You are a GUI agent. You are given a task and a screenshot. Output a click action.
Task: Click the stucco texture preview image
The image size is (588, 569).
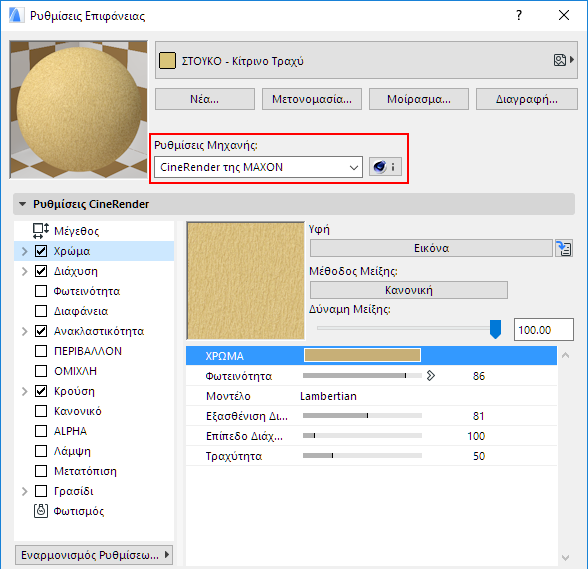[x=246, y=281]
